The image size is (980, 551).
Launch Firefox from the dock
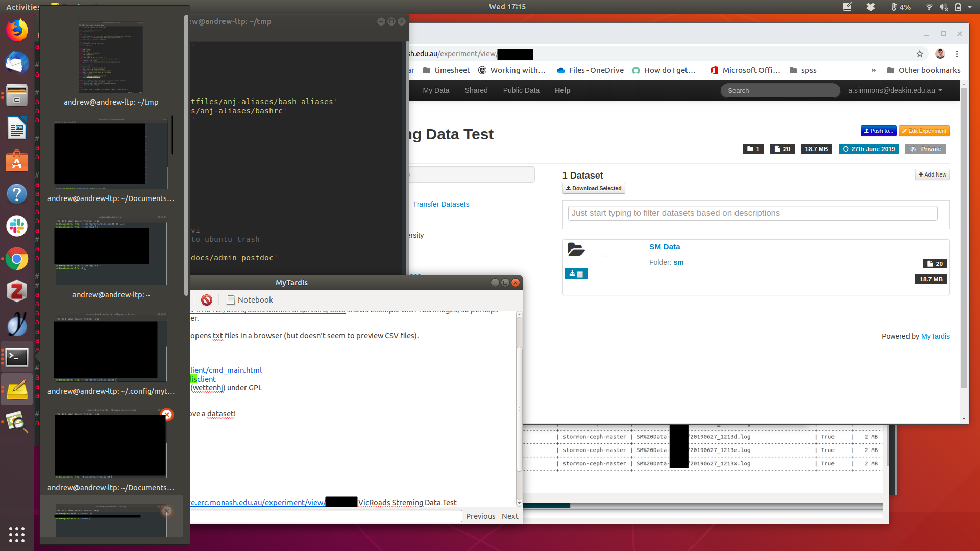17,30
